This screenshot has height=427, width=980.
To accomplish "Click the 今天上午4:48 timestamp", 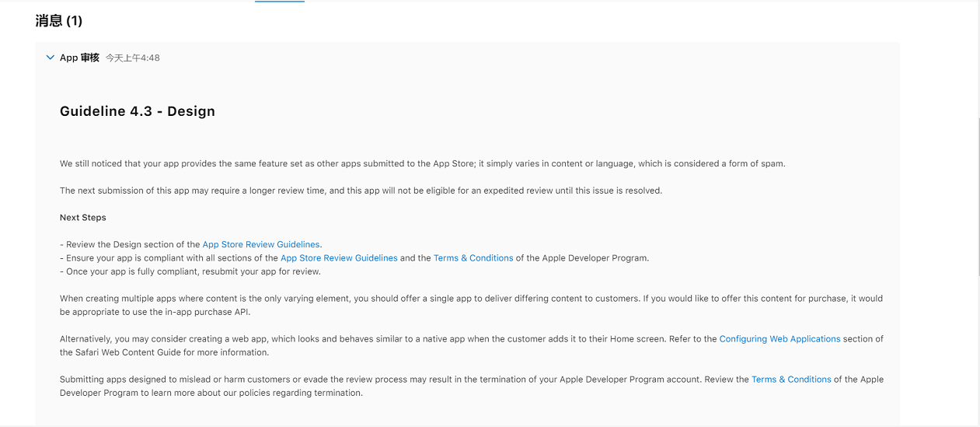I will coord(133,58).
